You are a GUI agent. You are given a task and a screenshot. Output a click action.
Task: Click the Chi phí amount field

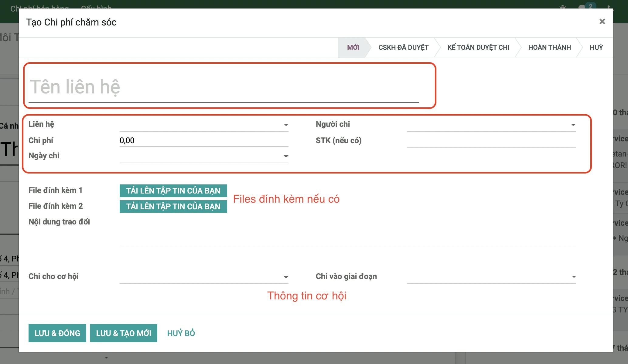(204, 140)
